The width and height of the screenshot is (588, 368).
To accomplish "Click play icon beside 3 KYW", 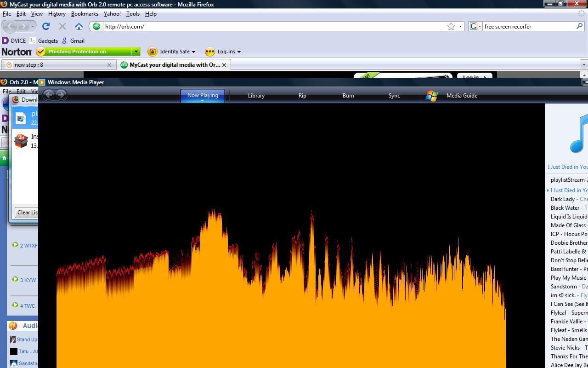I will tap(15, 279).
